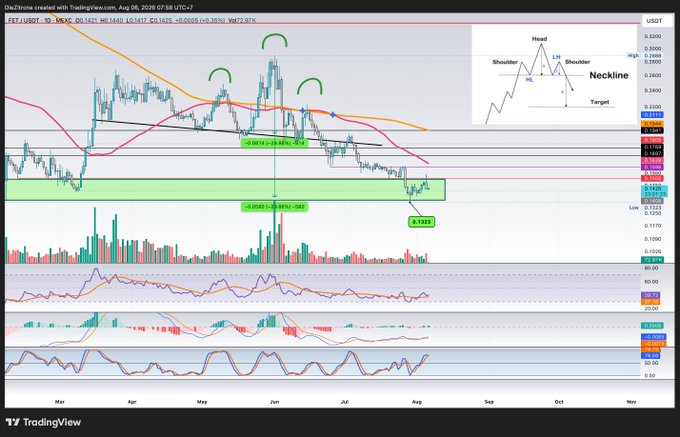Select the -0.0580 measurement label below support zone

click(274, 207)
